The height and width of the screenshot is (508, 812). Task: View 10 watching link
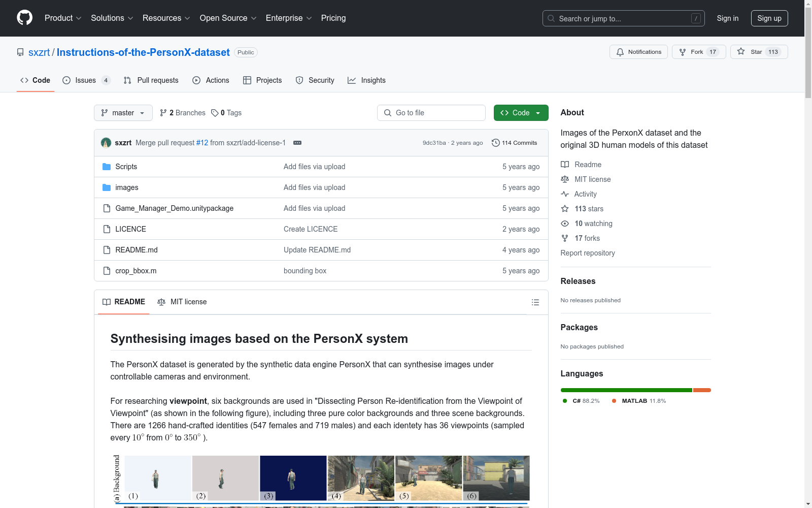(587, 224)
